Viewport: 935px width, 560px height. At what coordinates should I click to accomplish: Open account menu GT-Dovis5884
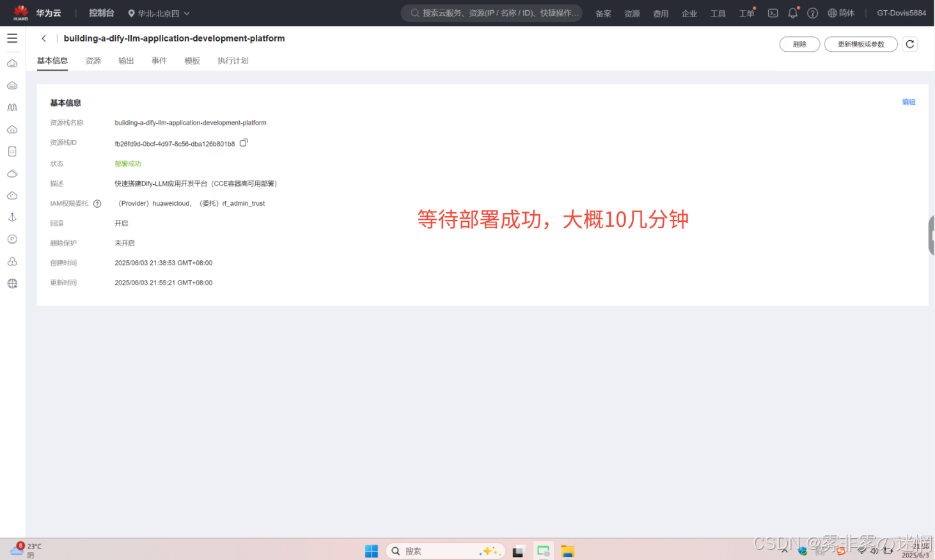(x=901, y=13)
